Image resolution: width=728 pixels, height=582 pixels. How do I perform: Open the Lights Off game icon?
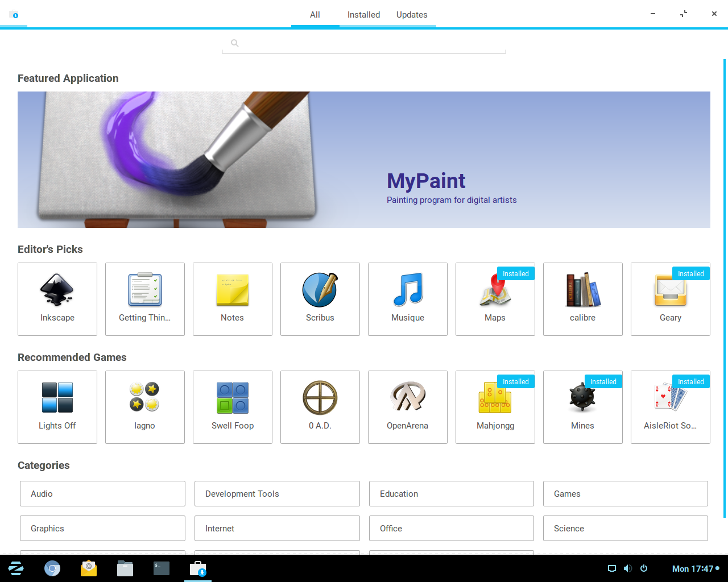tap(57, 397)
